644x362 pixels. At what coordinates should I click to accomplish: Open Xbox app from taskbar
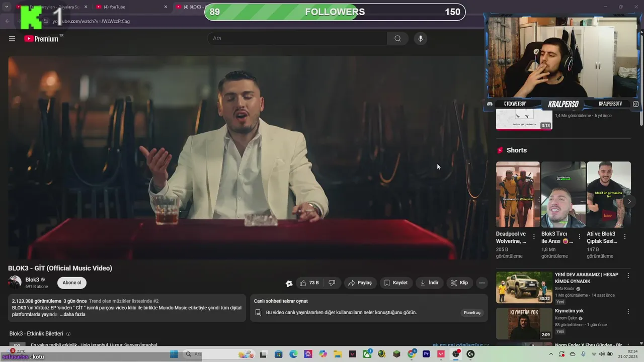[367, 354]
